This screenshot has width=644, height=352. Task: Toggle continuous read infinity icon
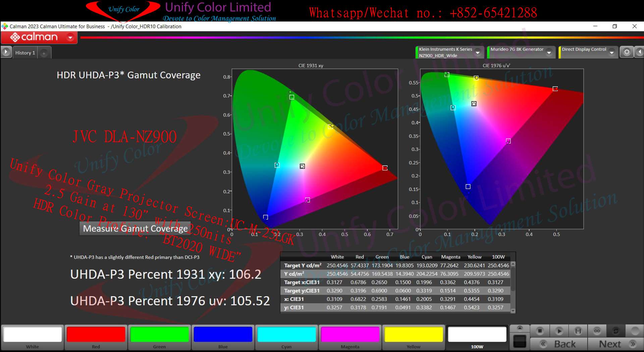[x=597, y=331]
